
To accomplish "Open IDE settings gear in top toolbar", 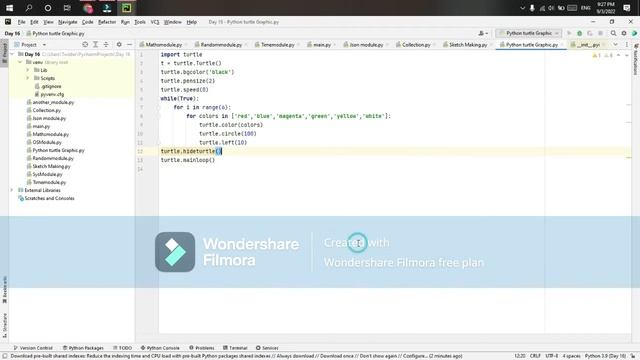I will tap(624, 33).
